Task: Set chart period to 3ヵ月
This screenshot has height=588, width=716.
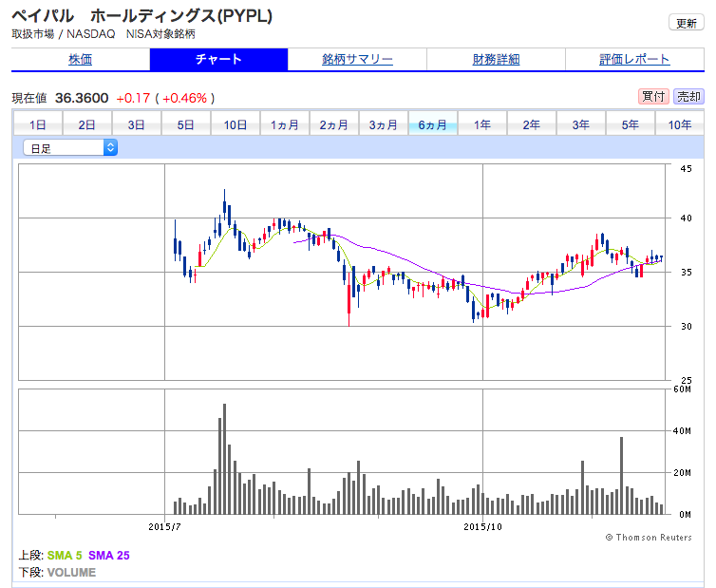Action: point(383,124)
